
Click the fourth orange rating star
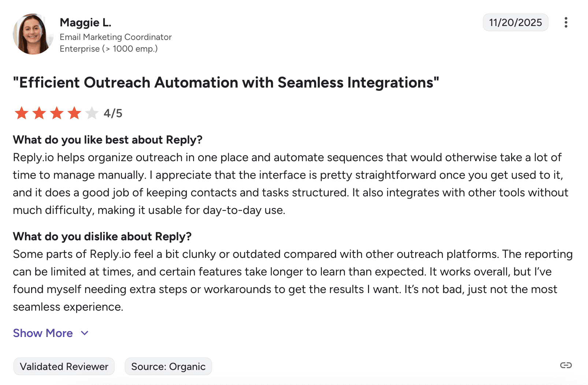74,113
